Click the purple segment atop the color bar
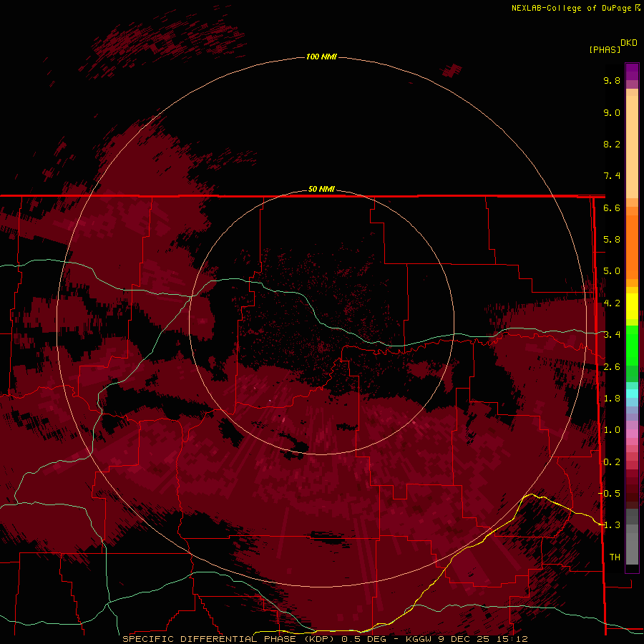Screen dimensions: 644x644 coord(632,72)
